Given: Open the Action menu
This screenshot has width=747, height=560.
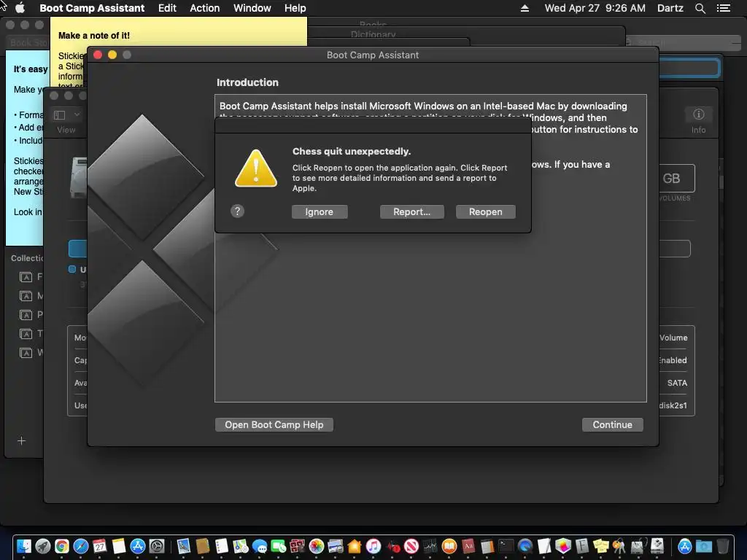Looking at the screenshot, I should point(204,8).
